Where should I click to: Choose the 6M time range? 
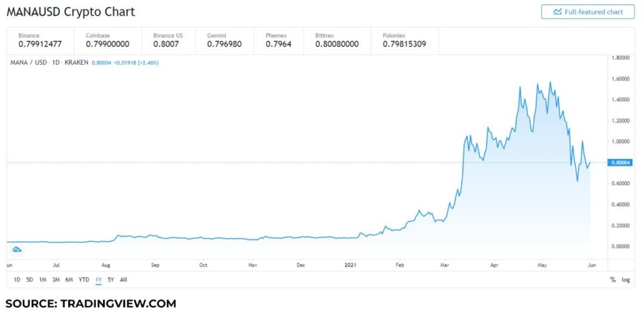[x=69, y=279]
